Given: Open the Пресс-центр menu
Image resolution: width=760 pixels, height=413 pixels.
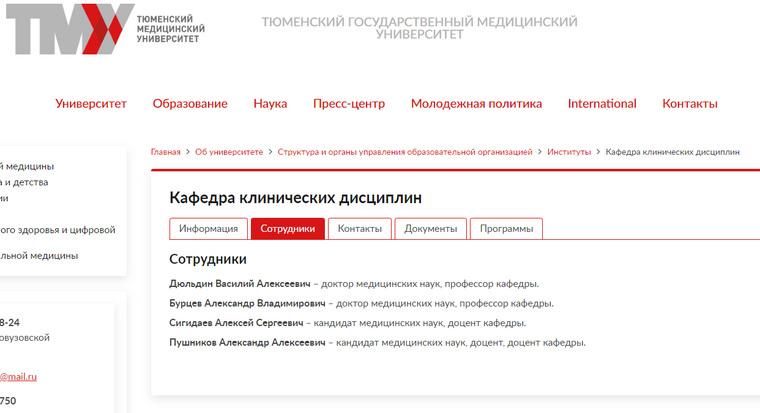Looking at the screenshot, I should (349, 103).
